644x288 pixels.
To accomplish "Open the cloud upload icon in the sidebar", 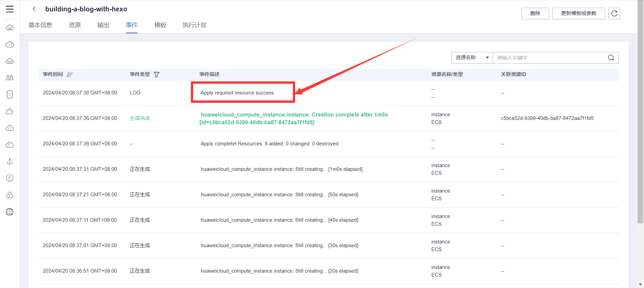I will coord(10,128).
